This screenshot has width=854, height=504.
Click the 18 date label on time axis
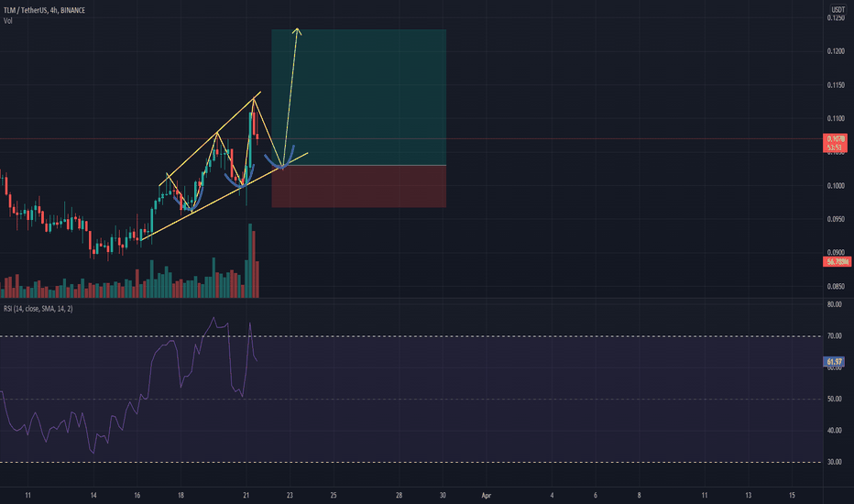(181, 495)
